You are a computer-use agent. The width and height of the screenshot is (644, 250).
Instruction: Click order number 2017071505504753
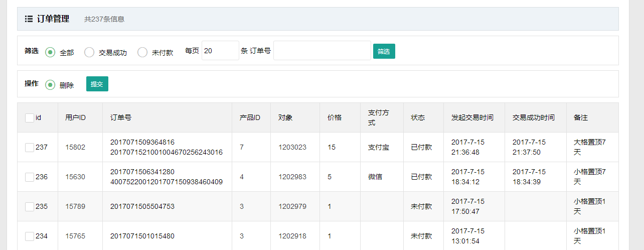point(142,207)
